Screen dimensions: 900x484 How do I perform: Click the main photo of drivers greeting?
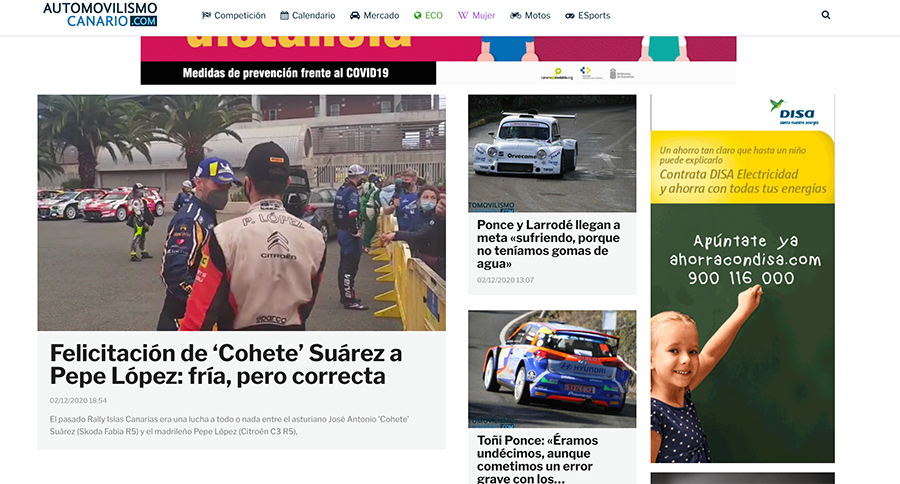[x=242, y=212]
